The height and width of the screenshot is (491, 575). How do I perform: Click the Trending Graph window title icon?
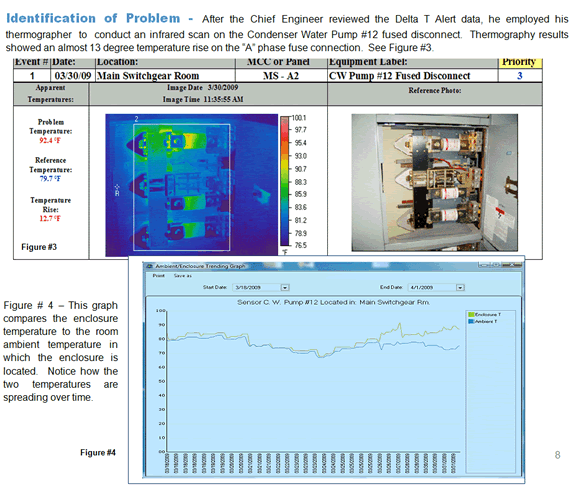coord(150,266)
